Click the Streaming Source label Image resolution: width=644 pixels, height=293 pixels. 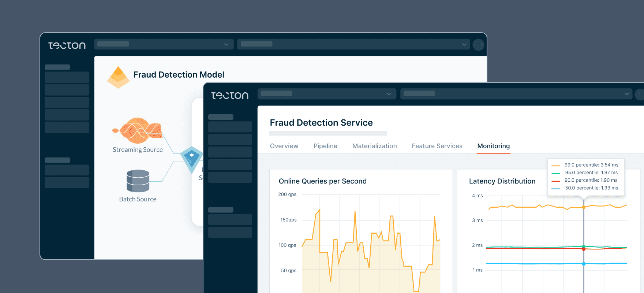pyautogui.click(x=138, y=150)
